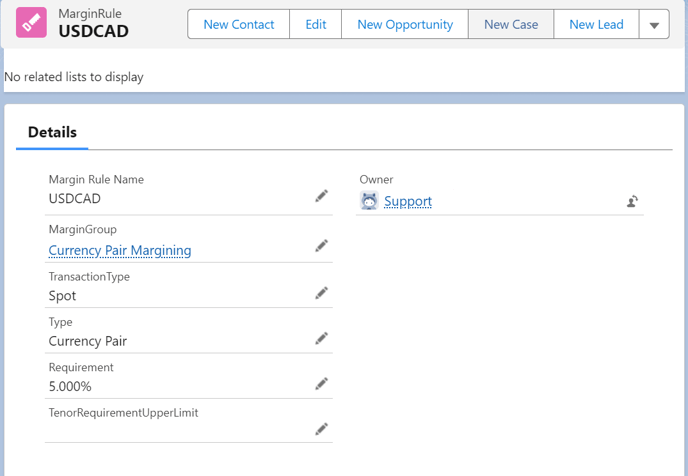Click the Edit button
This screenshot has width=688, height=476.
[315, 25]
